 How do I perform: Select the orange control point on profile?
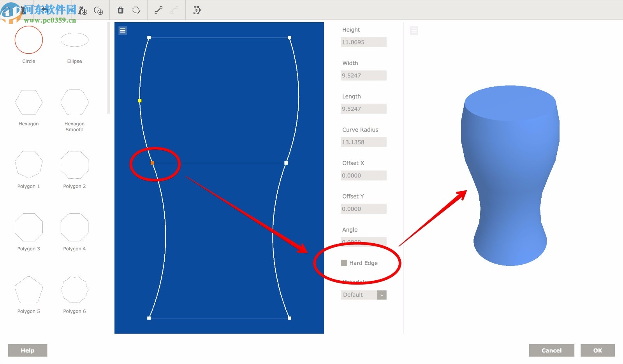pyautogui.click(x=152, y=163)
